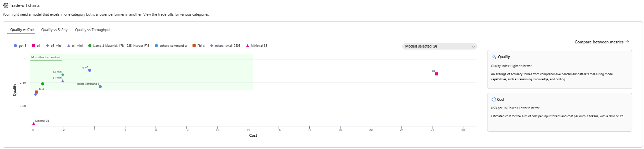Click the Quality sparkle icon

coord(494,57)
